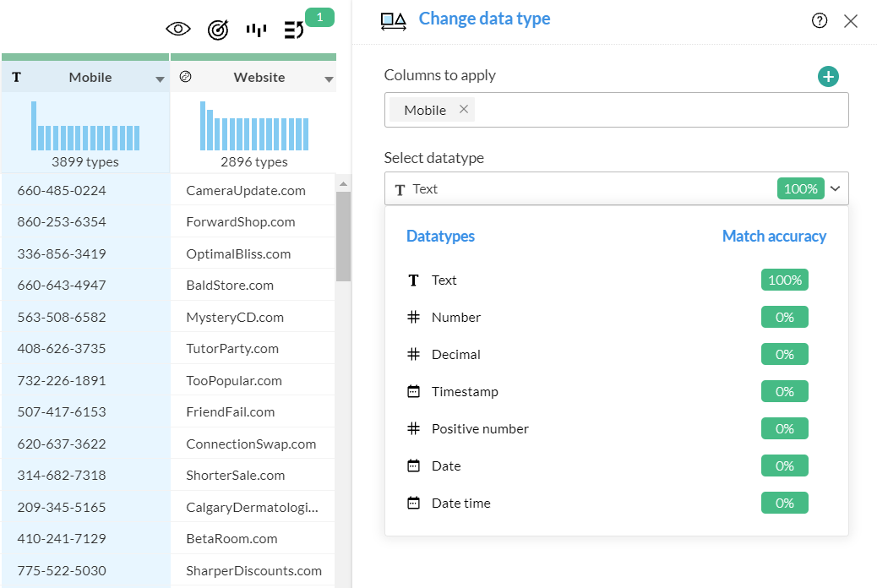
Task: Click the Mobile column histogram
Action: tap(85, 127)
